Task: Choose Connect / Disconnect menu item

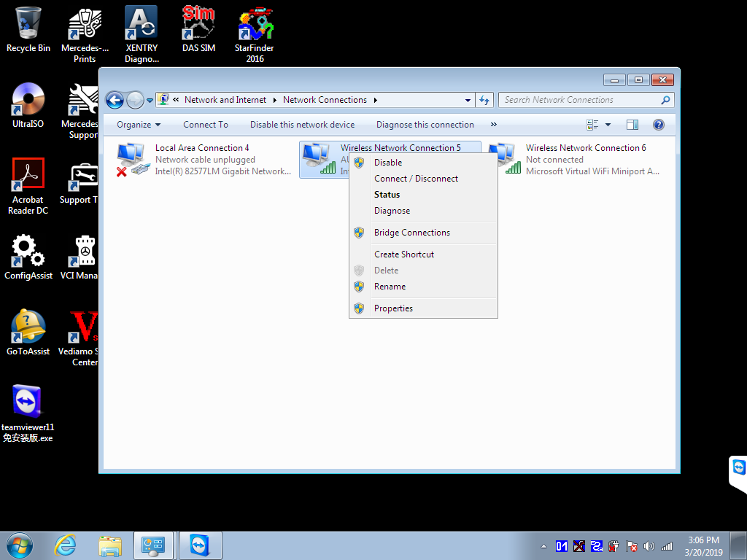Action: pyautogui.click(x=424, y=179)
